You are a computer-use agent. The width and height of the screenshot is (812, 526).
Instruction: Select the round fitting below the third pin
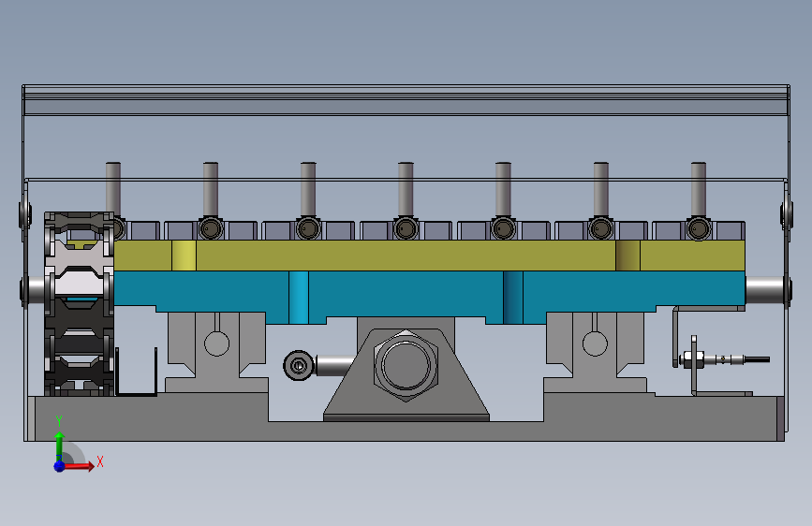click(x=308, y=228)
